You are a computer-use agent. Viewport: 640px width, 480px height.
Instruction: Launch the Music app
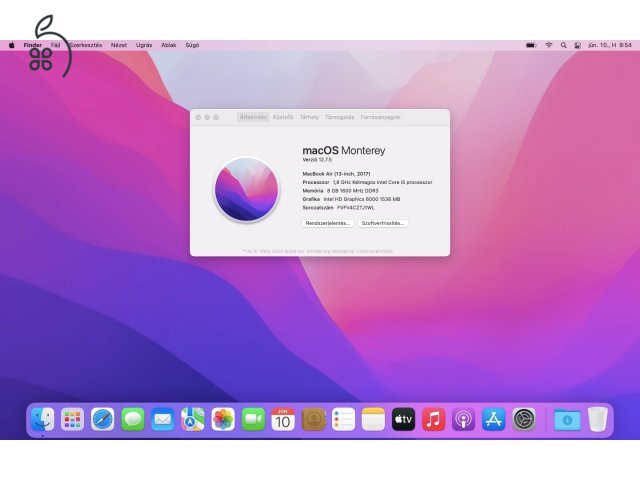433,419
